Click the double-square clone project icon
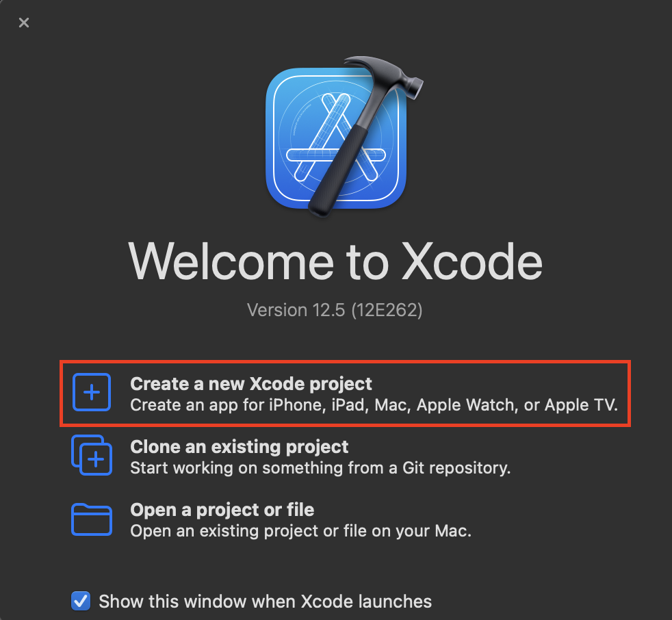Viewport: 672px width, 620px height. click(x=92, y=455)
